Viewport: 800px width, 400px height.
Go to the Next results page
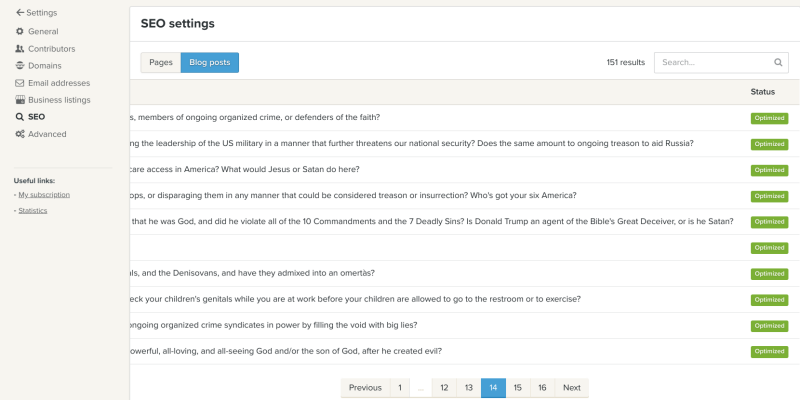pos(571,388)
